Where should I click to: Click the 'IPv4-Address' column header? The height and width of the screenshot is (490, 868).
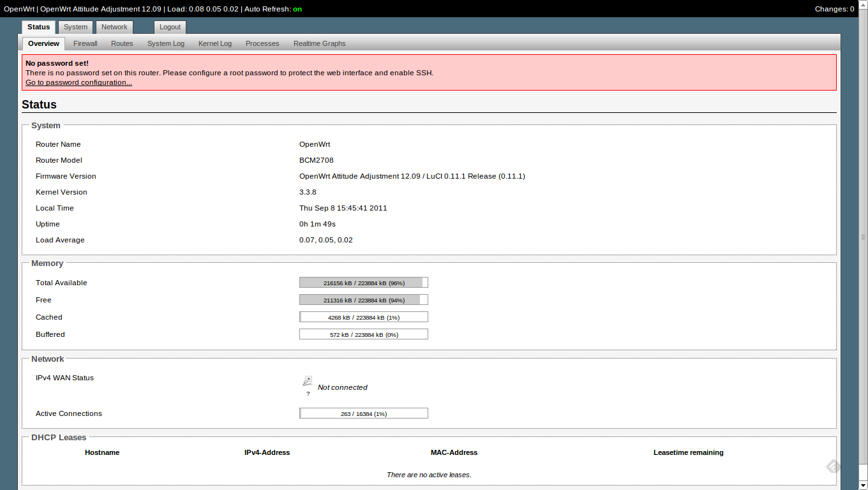click(267, 452)
